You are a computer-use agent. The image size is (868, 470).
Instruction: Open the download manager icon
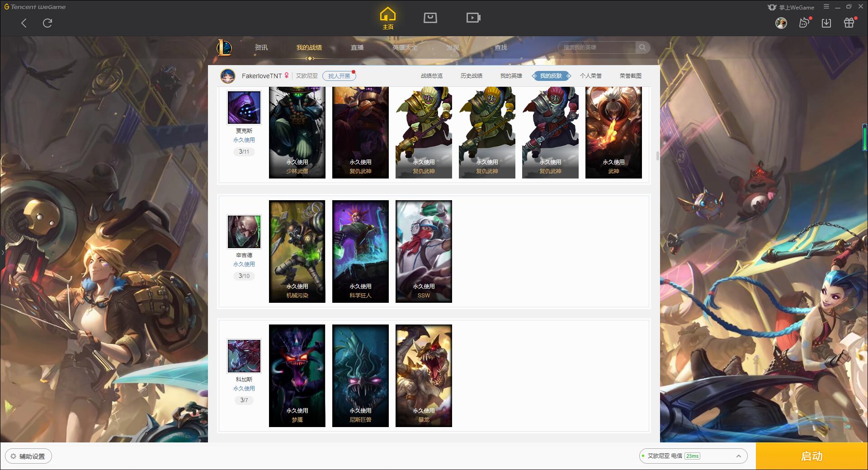pyautogui.click(x=826, y=23)
